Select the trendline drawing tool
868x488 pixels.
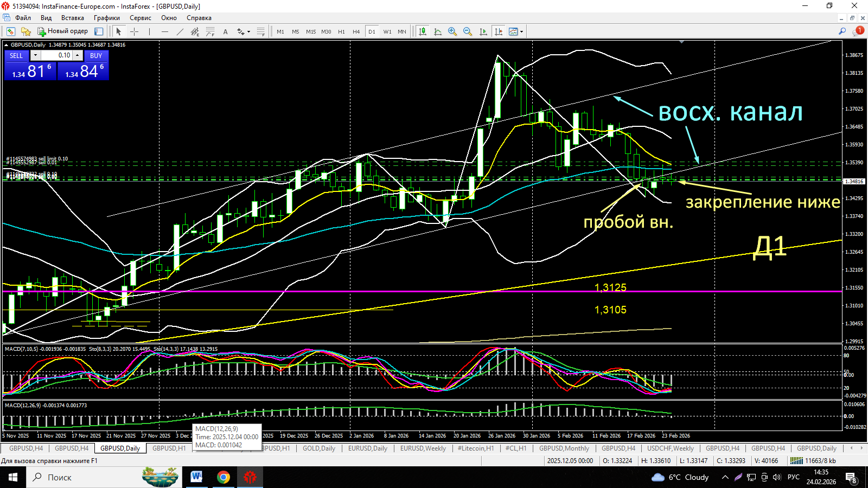[180, 31]
